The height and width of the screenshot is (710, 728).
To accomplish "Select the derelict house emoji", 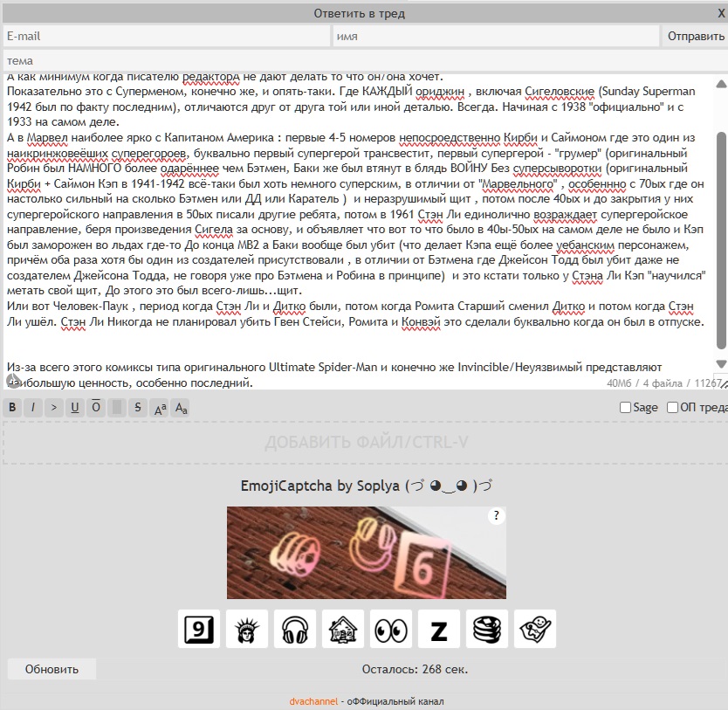I will pos(343,629).
